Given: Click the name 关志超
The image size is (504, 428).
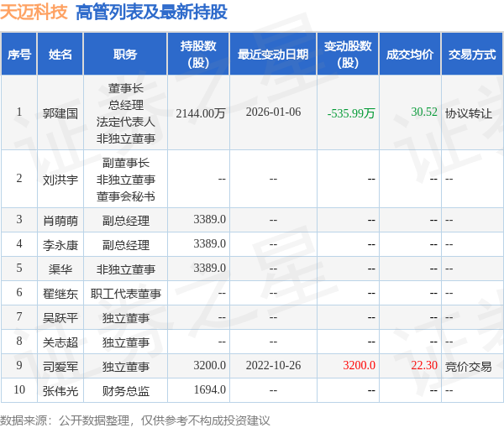Looking at the screenshot, I should coord(60,342).
